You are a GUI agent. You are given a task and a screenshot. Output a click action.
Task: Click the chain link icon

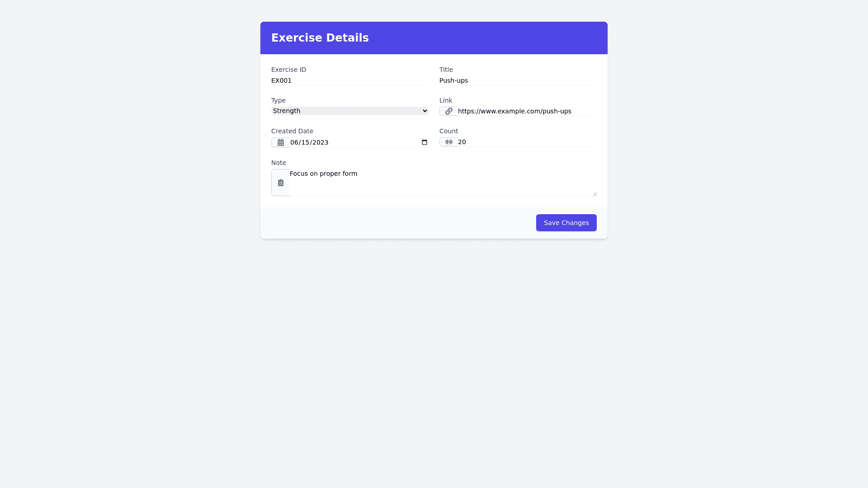coord(448,111)
